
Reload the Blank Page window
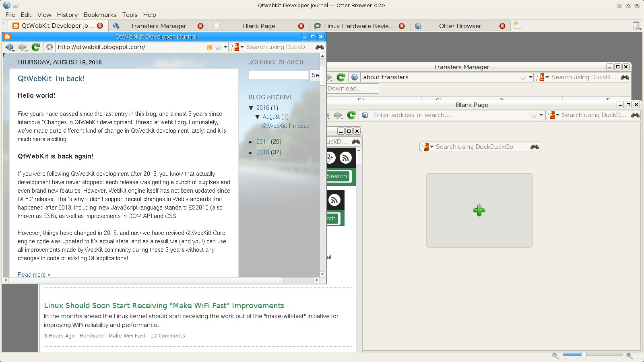tap(351, 115)
